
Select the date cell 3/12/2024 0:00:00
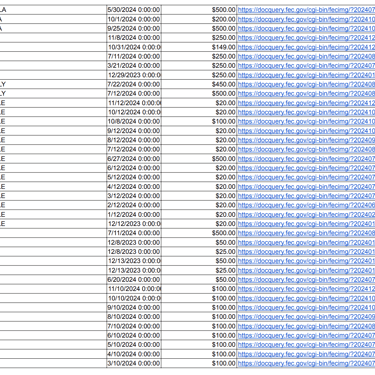(134, 196)
